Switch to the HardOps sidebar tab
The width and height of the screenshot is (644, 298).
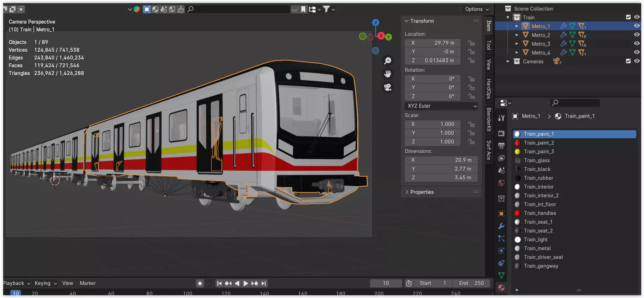pos(489,89)
